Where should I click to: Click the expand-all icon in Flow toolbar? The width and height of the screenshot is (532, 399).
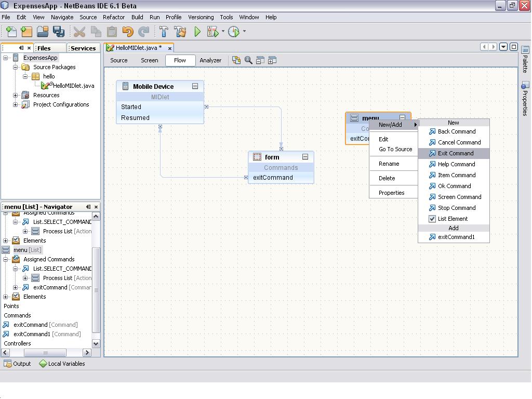pyautogui.click(x=272, y=60)
